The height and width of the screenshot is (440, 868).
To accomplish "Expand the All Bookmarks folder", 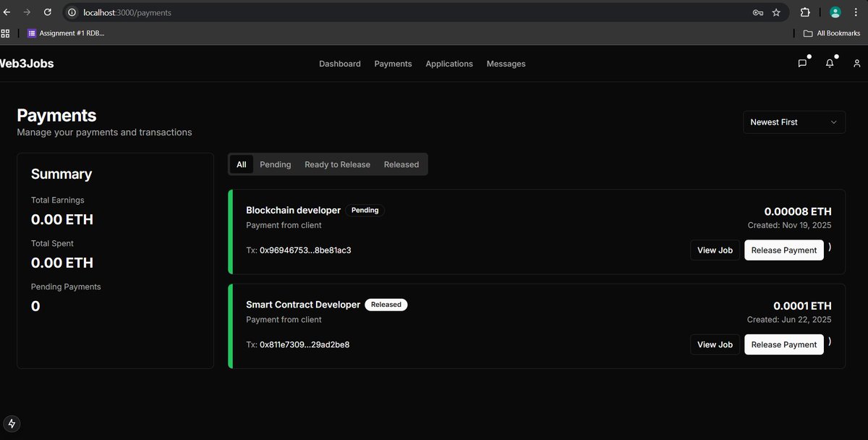I will point(830,33).
